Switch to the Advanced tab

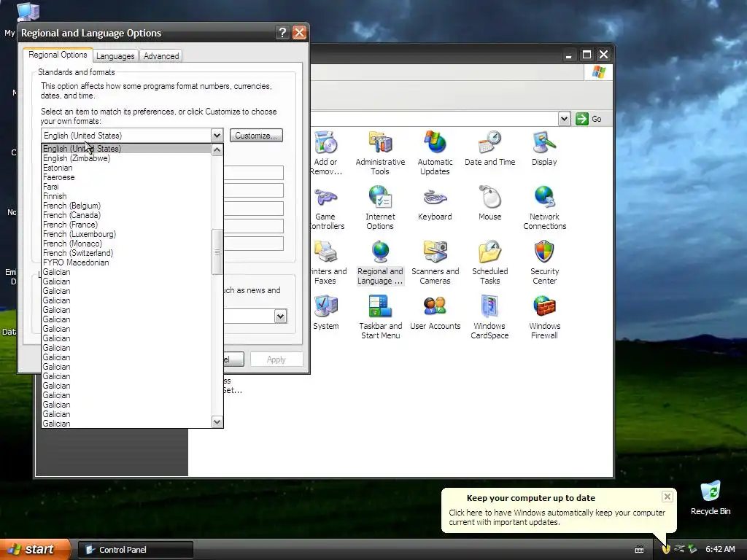161,55
